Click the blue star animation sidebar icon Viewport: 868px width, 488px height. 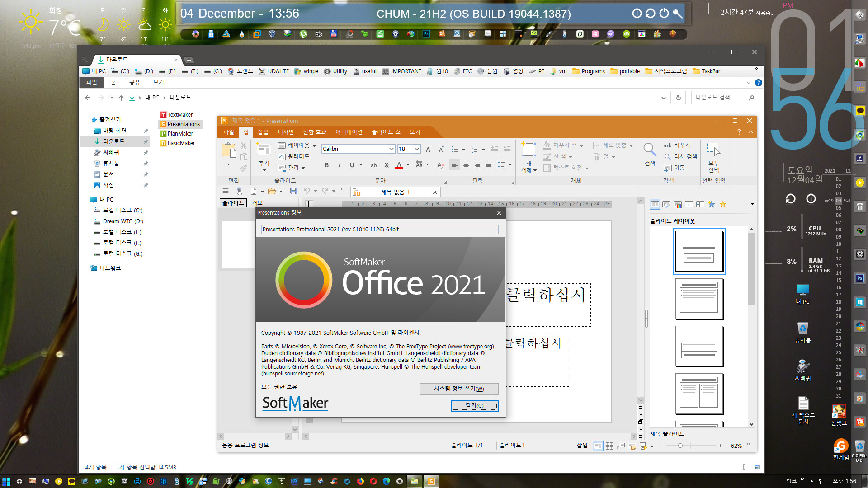712,205
